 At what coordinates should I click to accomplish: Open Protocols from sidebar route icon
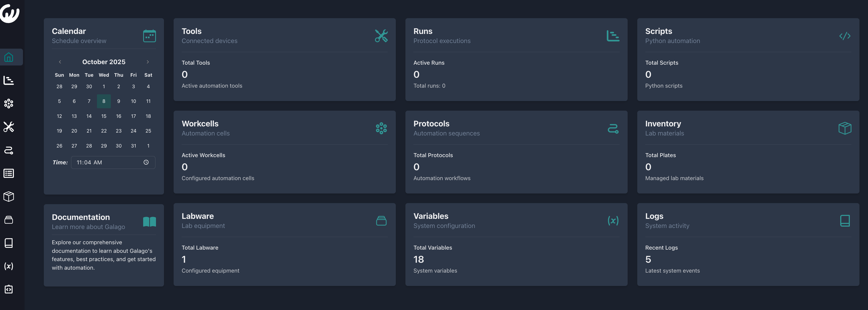click(9, 150)
